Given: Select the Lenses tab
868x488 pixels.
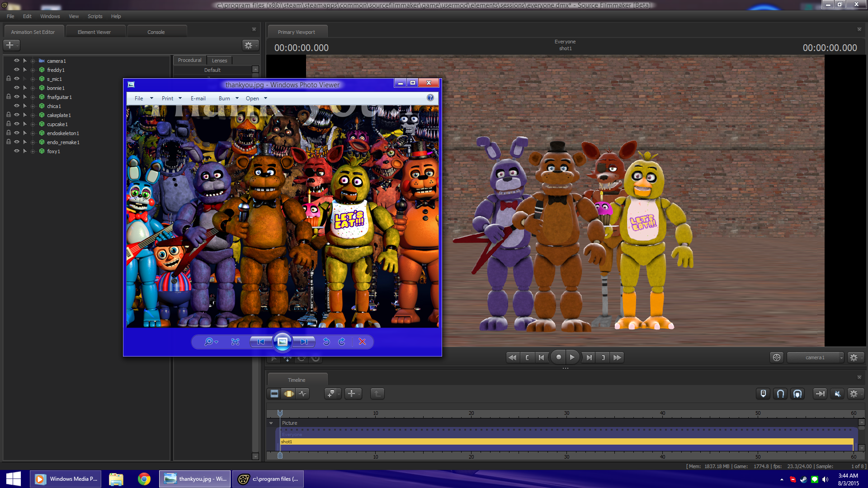Looking at the screenshot, I should click(x=219, y=61).
